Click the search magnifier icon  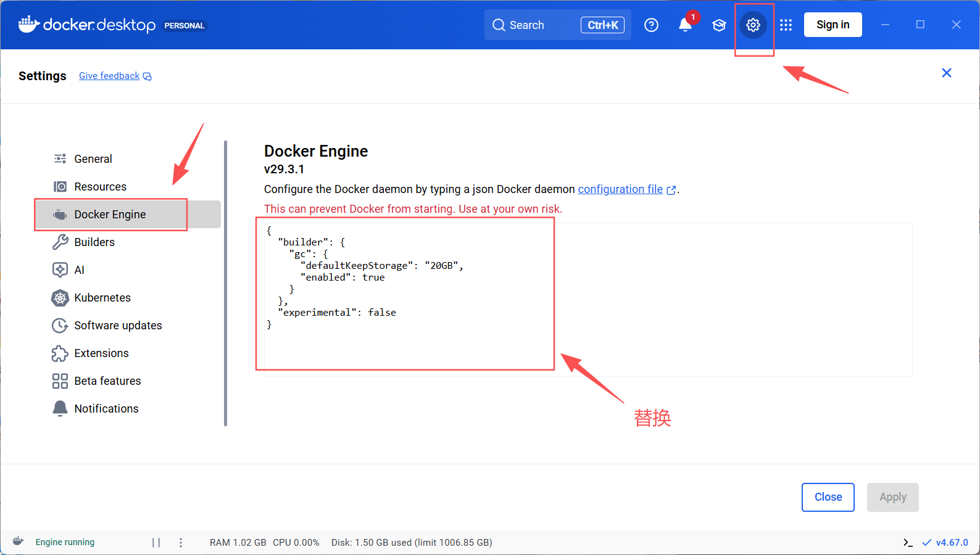tap(499, 25)
